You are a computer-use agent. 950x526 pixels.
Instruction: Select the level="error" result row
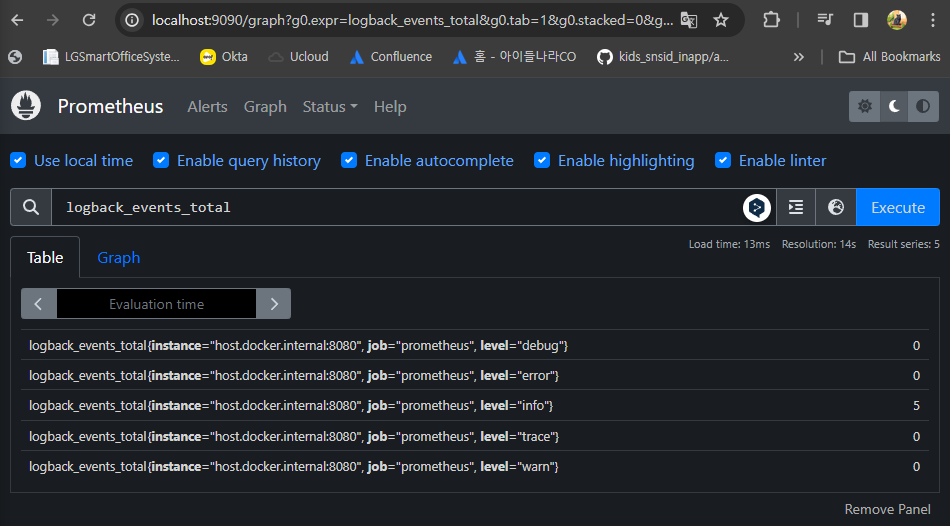474,376
